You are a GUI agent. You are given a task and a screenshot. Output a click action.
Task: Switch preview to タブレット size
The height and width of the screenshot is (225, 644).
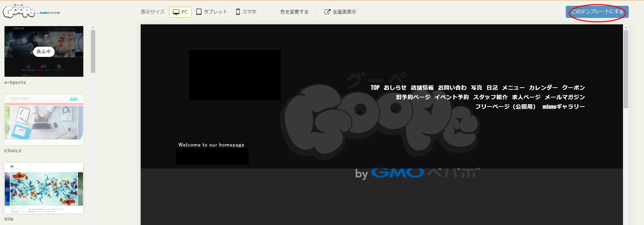(212, 12)
